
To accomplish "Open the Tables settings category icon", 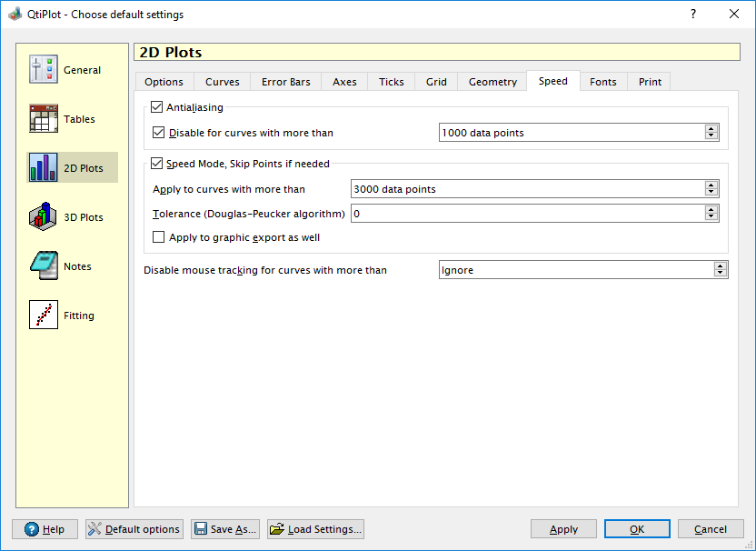I will point(44,119).
